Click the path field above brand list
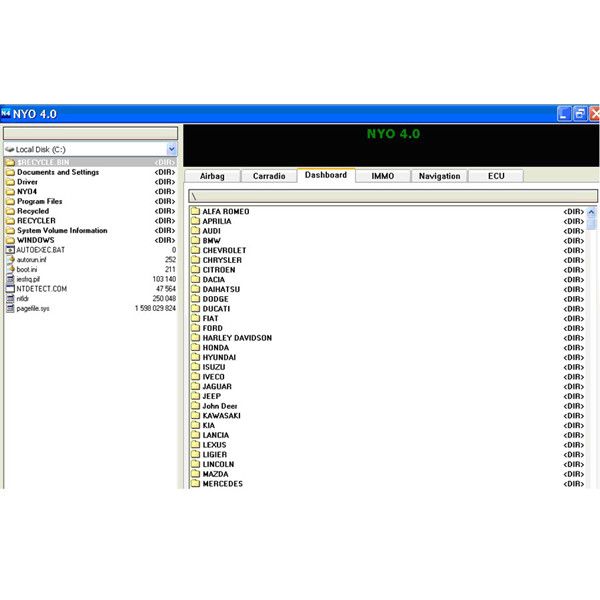Image resolution: width=600 pixels, height=600 pixels. (x=390, y=196)
